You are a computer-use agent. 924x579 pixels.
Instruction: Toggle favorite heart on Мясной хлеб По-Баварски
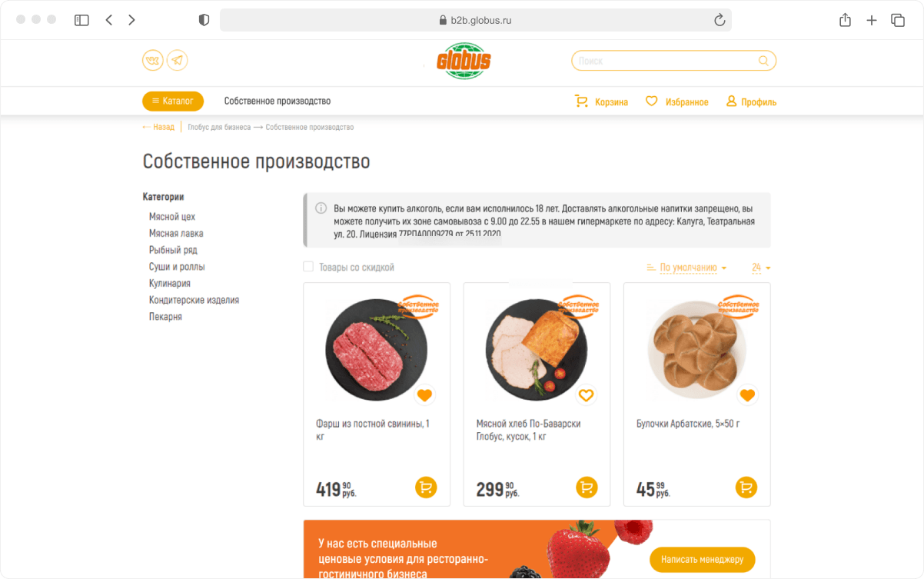(587, 395)
